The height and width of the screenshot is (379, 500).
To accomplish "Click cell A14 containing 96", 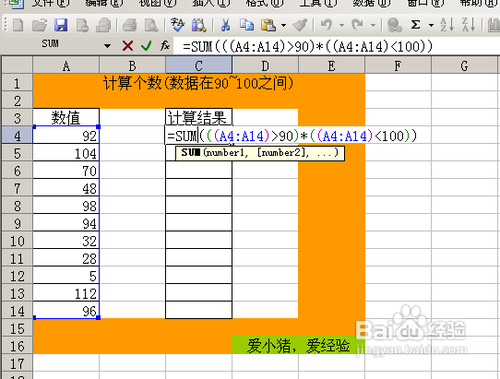I will point(66,311).
